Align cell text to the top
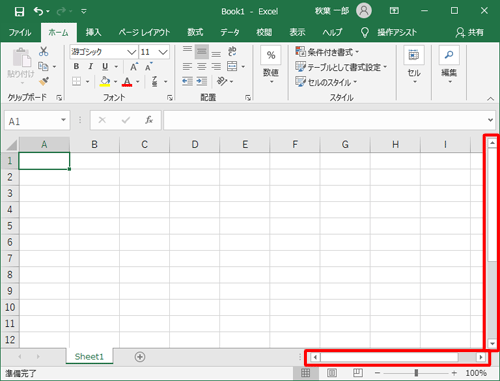 (187, 51)
